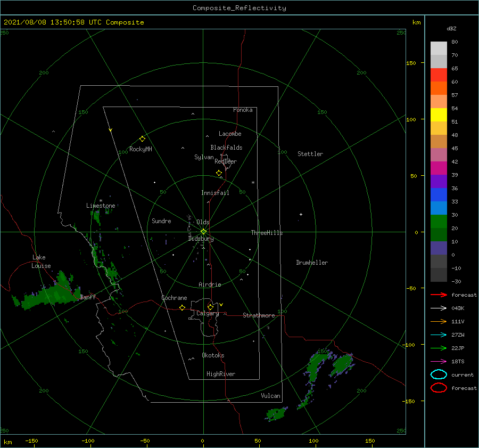Click the orange 111V arrow icon

tap(439, 321)
